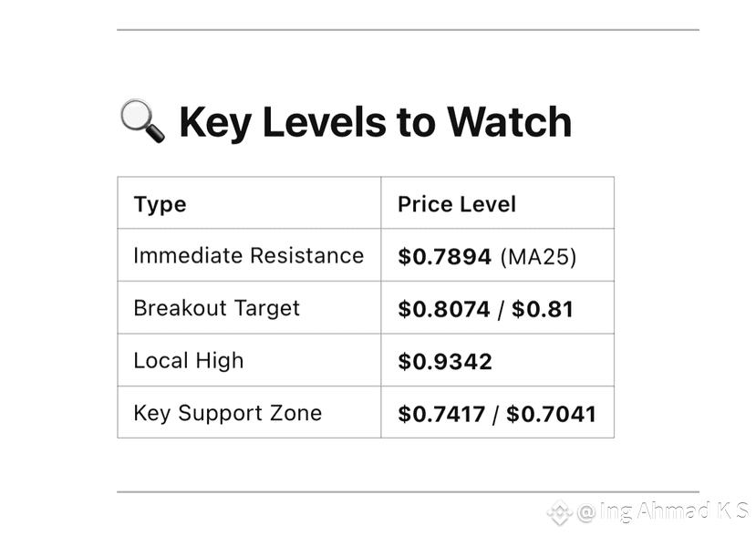Image resolution: width=756 pixels, height=536 pixels.
Task: Click the $0.9342 local high value
Action: point(444,362)
